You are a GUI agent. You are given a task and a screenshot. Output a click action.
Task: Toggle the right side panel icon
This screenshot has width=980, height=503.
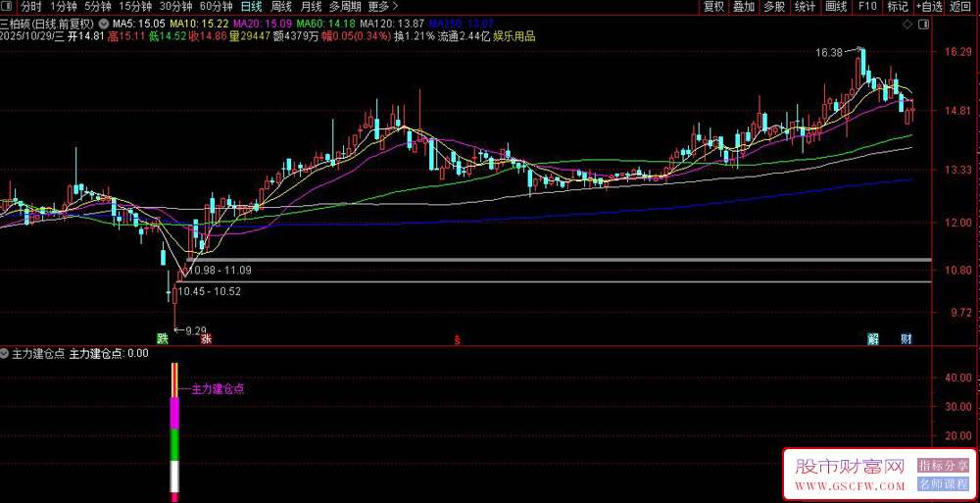(x=925, y=25)
